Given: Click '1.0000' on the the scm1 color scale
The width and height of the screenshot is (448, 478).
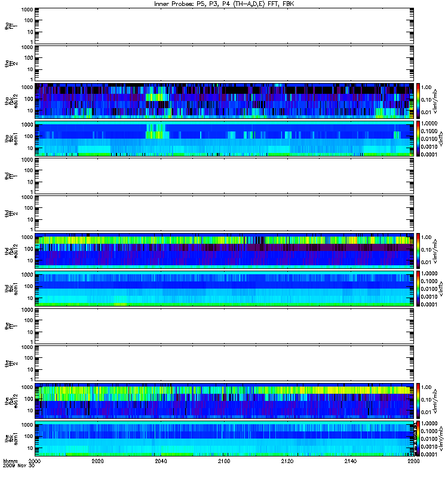Looking at the screenshot, I should tap(429, 424).
